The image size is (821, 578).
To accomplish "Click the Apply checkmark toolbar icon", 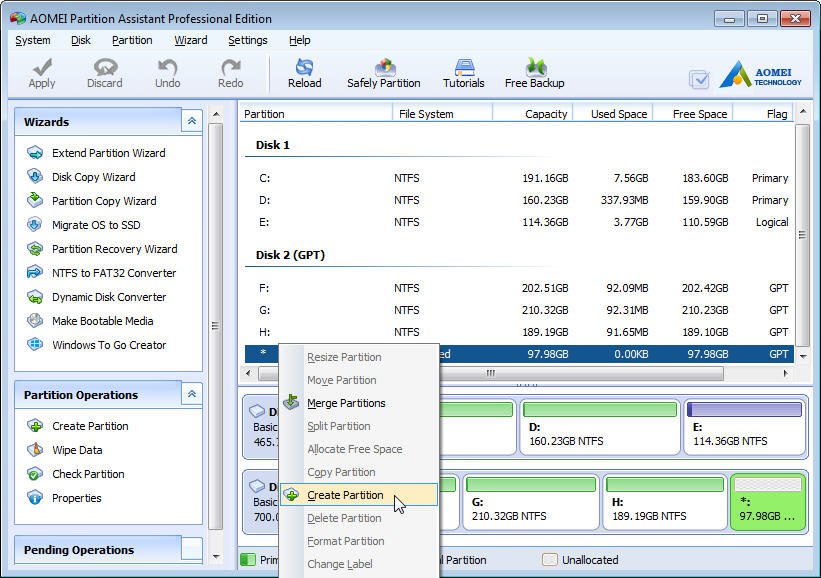I will 42,73.
